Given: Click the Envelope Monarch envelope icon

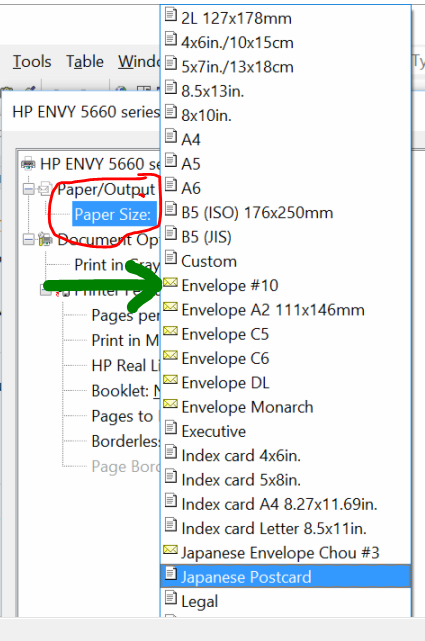Looking at the screenshot, I should pyautogui.click(x=170, y=404).
